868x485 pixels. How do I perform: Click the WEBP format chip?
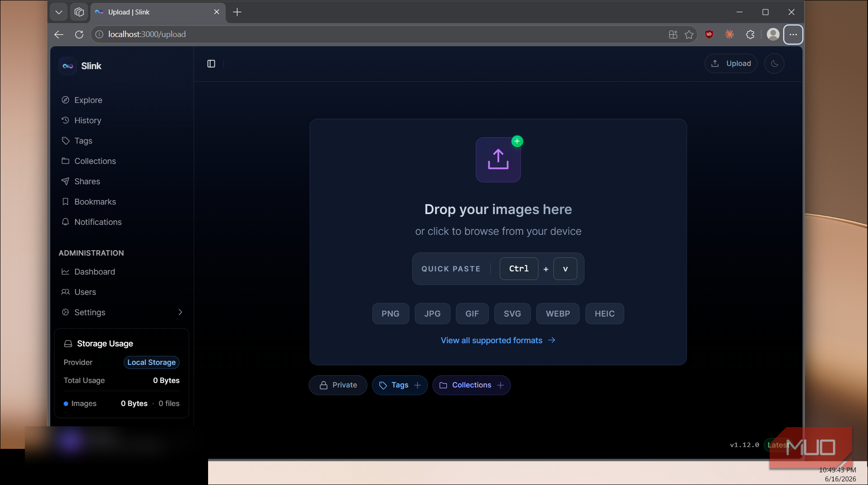(558, 314)
